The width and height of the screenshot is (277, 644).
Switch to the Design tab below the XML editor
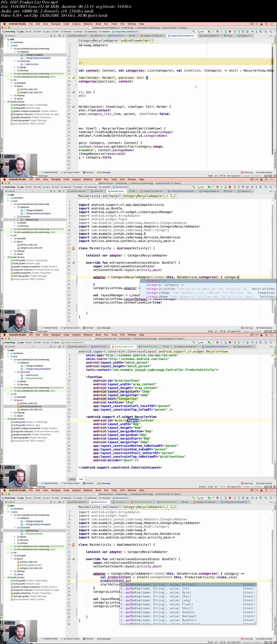(72, 479)
